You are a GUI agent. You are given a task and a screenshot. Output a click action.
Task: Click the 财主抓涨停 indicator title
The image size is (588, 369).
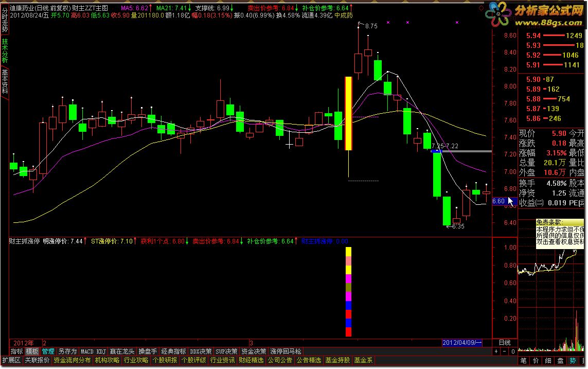[x=24, y=241]
